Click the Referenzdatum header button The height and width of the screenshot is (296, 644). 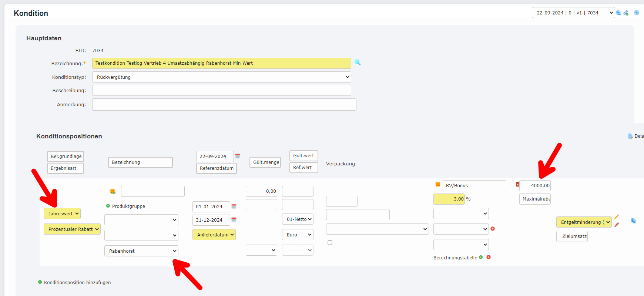pyautogui.click(x=217, y=168)
